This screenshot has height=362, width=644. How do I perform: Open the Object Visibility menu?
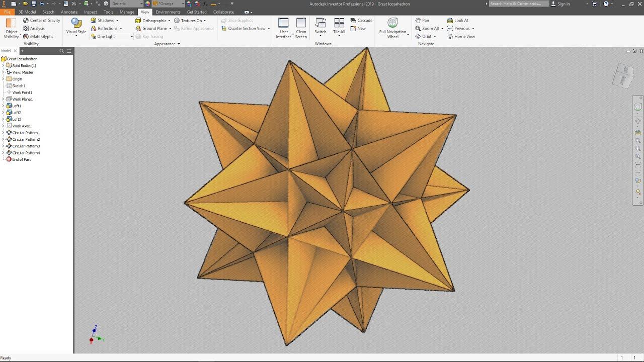point(11,29)
